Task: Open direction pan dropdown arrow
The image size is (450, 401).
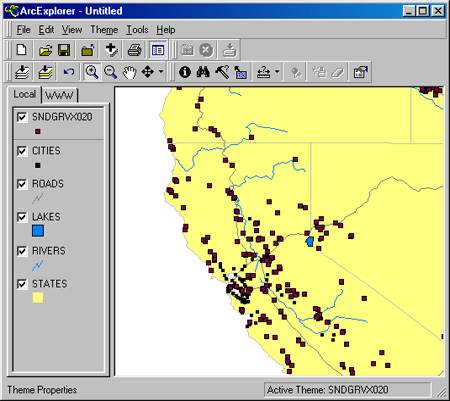Action: click(x=161, y=72)
